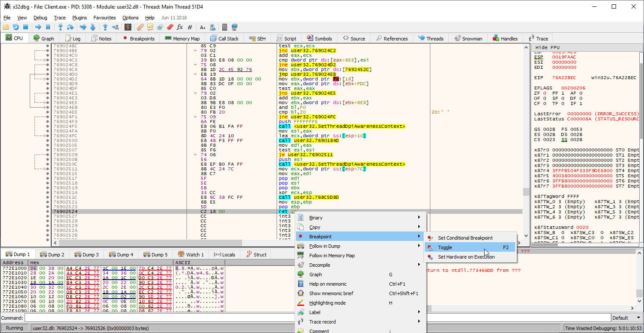Click the Stop debugging square icon
This screenshot has height=333, width=644.
(25, 27)
